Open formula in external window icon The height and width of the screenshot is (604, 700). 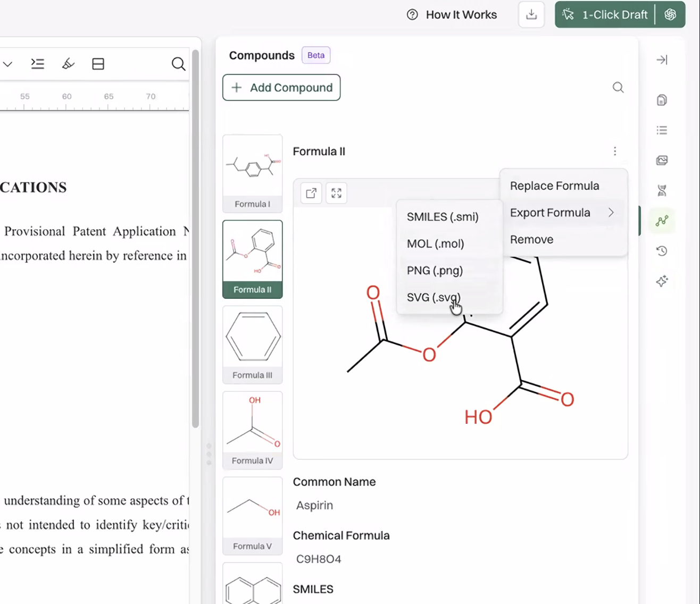click(x=311, y=193)
